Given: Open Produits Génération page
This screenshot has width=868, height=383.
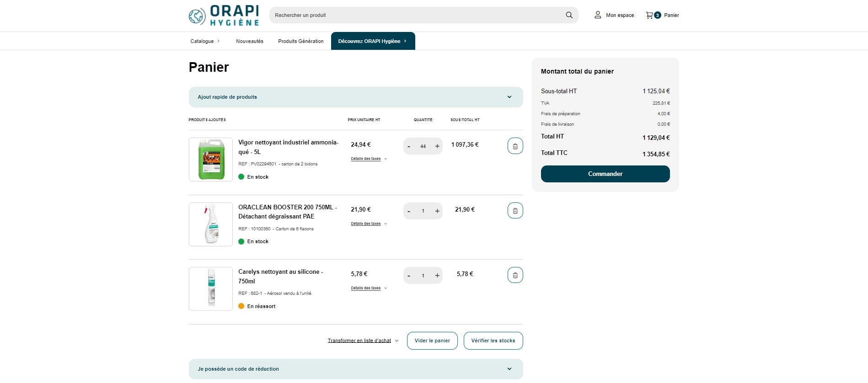Looking at the screenshot, I should (x=301, y=41).
